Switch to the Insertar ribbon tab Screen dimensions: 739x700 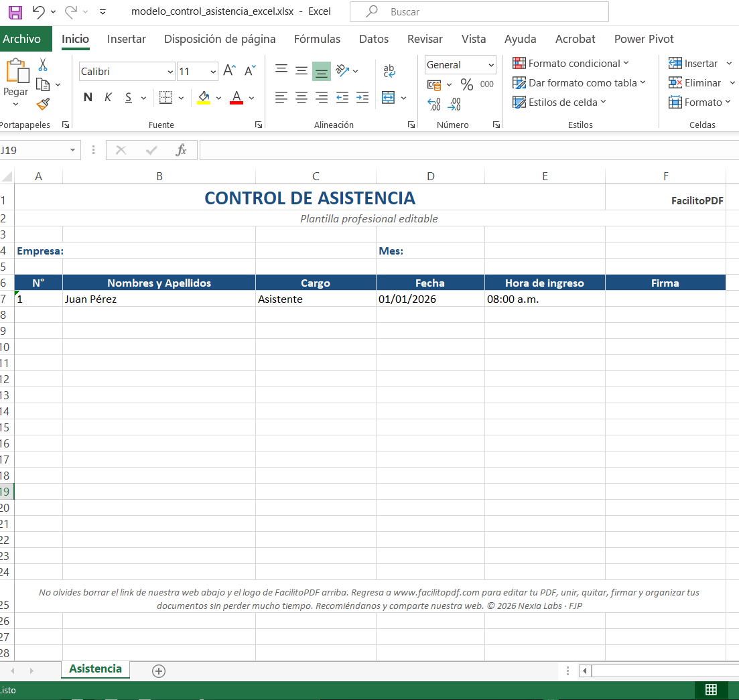tap(127, 39)
